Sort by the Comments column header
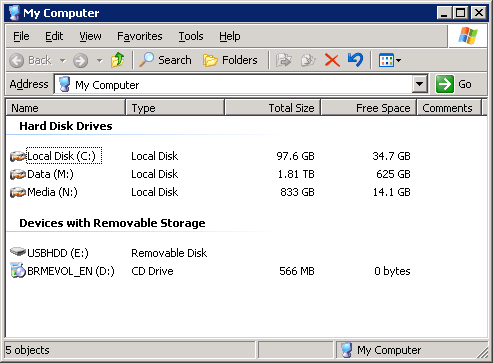 (449, 108)
